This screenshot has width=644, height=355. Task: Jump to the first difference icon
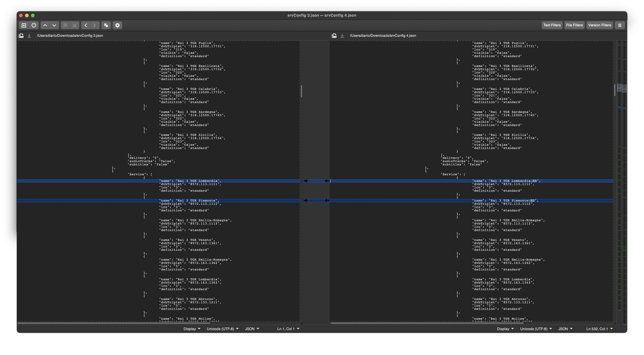(x=65, y=25)
